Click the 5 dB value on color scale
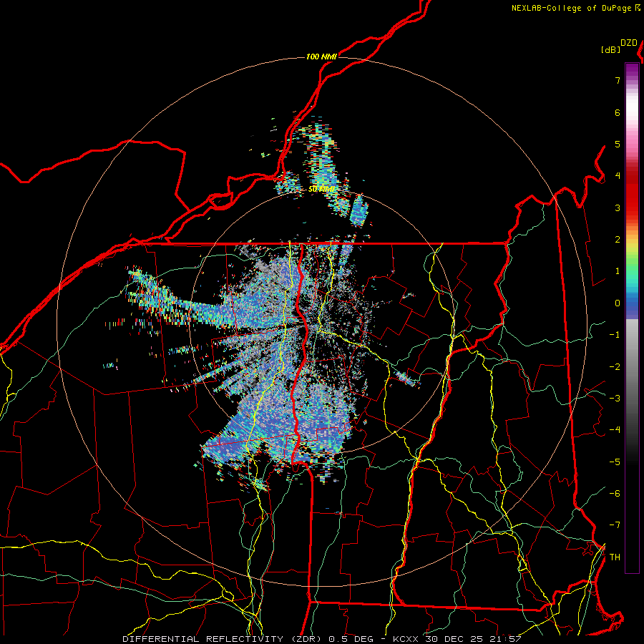 pos(618,144)
